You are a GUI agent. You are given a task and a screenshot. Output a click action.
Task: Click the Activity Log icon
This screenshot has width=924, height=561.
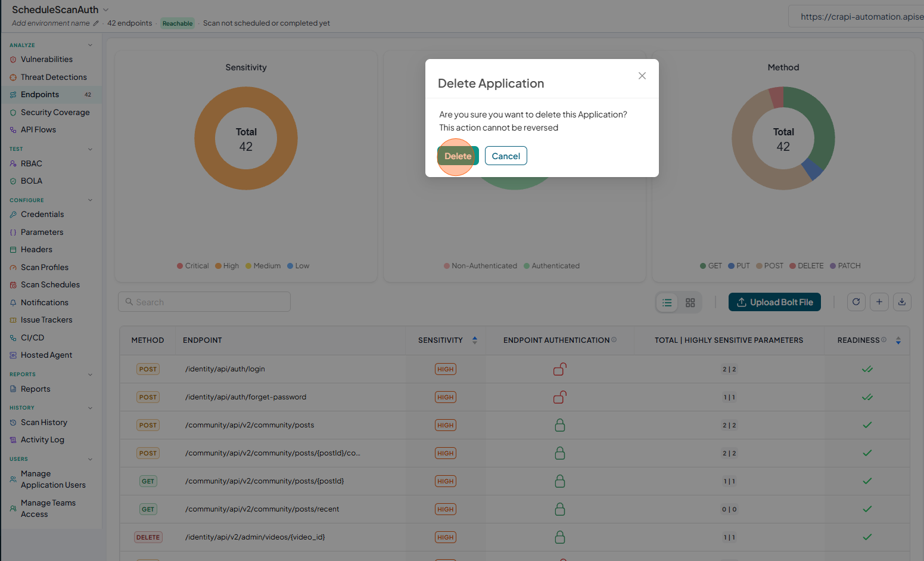tap(13, 440)
